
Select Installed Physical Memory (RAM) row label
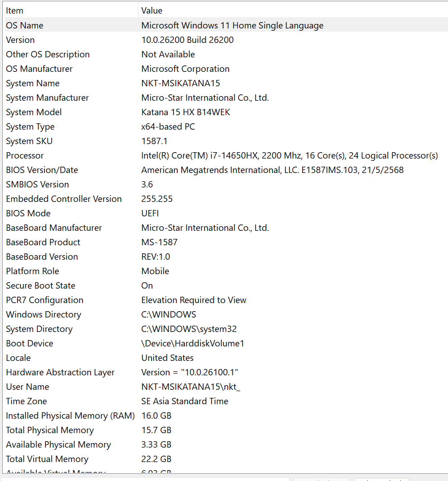(70, 416)
